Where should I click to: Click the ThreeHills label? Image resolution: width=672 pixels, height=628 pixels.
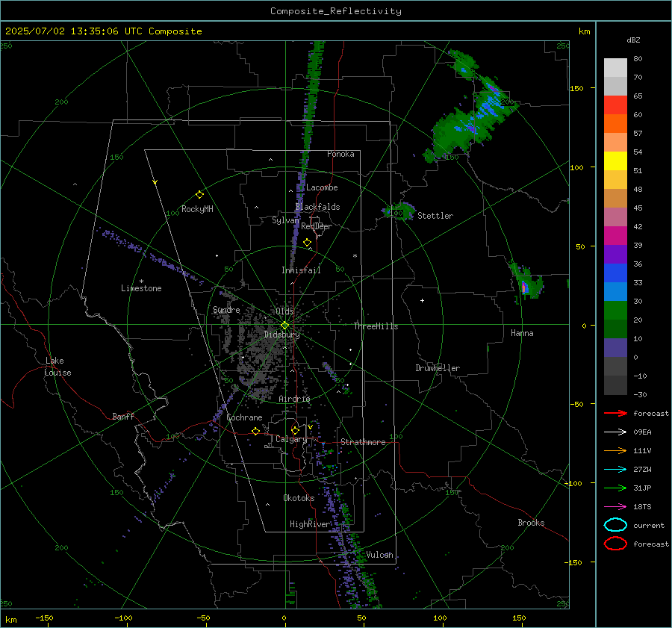[376, 326]
